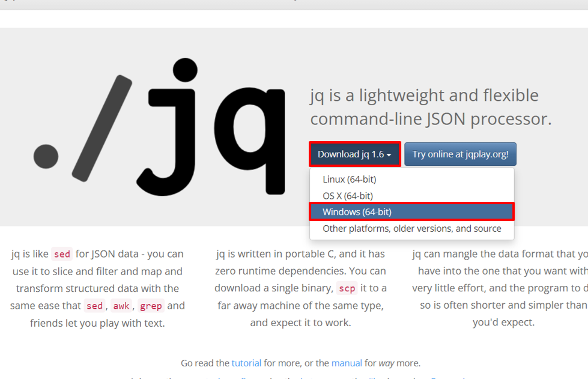Viewport: 588px width, 379px height.
Task: Choose OS X (64-bit) from the menu
Action: click(x=348, y=196)
